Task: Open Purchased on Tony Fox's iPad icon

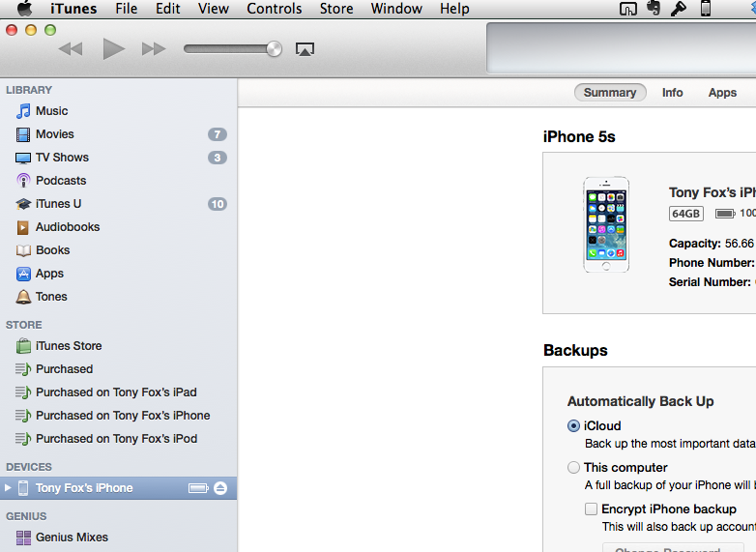Action: tap(23, 392)
